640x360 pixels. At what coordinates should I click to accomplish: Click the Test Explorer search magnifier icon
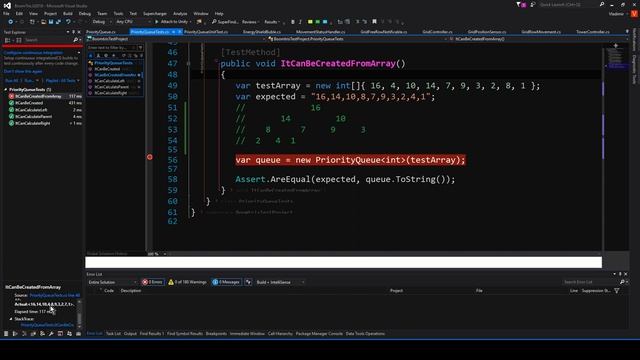[x=76, y=40]
